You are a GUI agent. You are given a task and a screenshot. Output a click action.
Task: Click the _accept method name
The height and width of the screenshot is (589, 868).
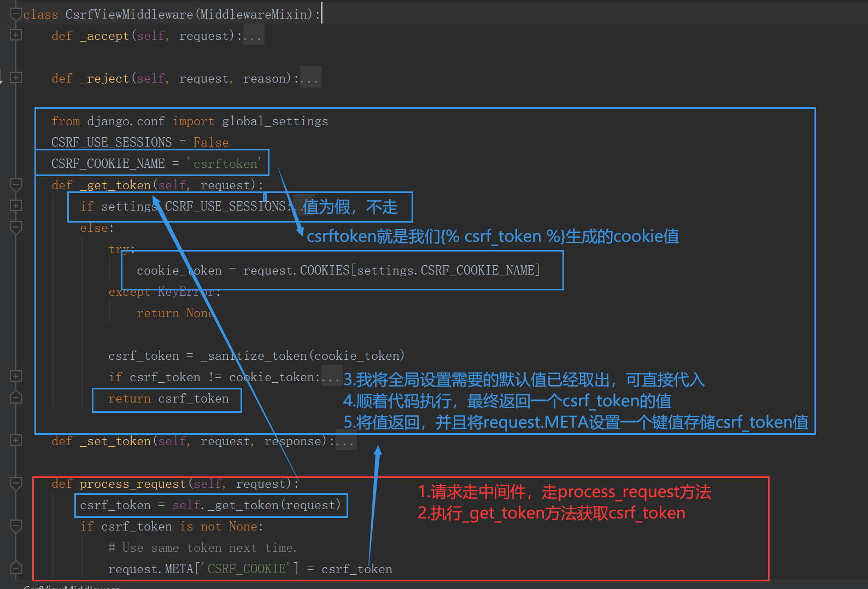click(104, 36)
